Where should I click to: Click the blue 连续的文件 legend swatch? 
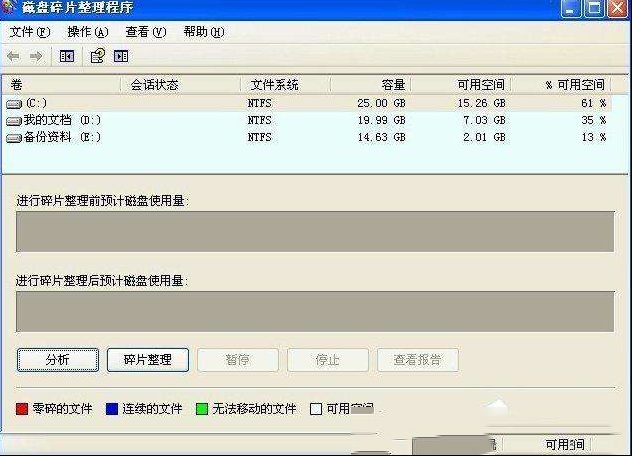point(112,409)
